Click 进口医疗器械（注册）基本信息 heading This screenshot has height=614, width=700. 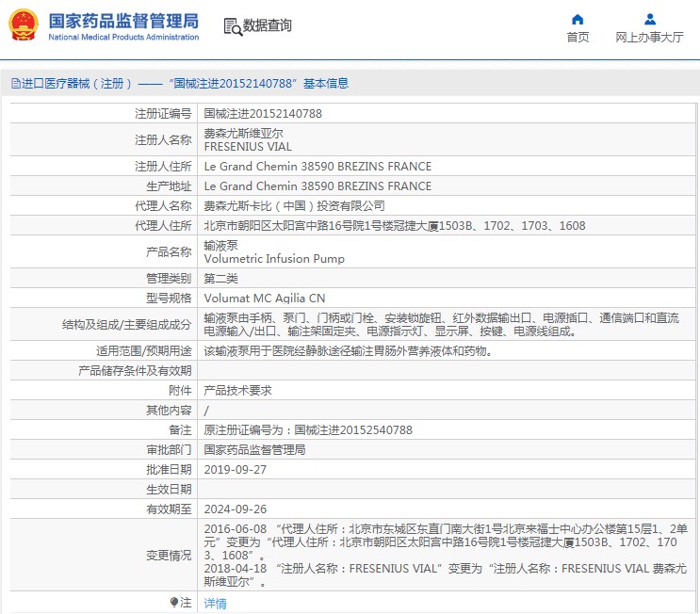pyautogui.click(x=180, y=84)
